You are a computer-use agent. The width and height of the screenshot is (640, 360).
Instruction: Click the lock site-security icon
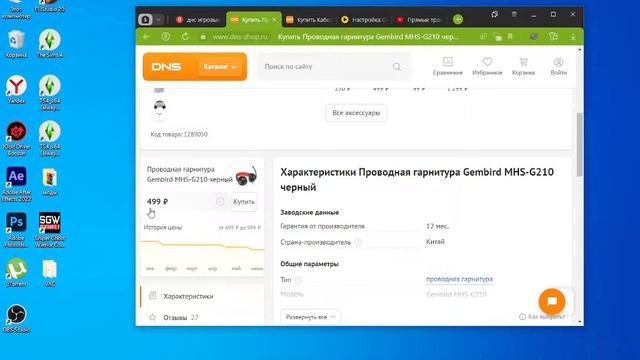pyautogui.click(x=203, y=37)
